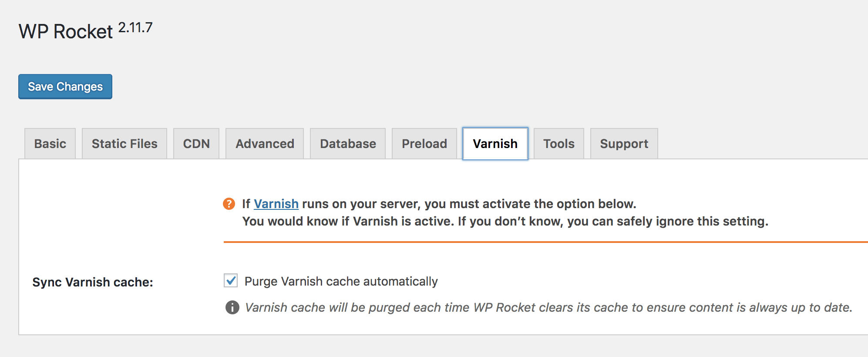Open the Basic tab
The height and width of the screenshot is (357, 868).
click(50, 144)
